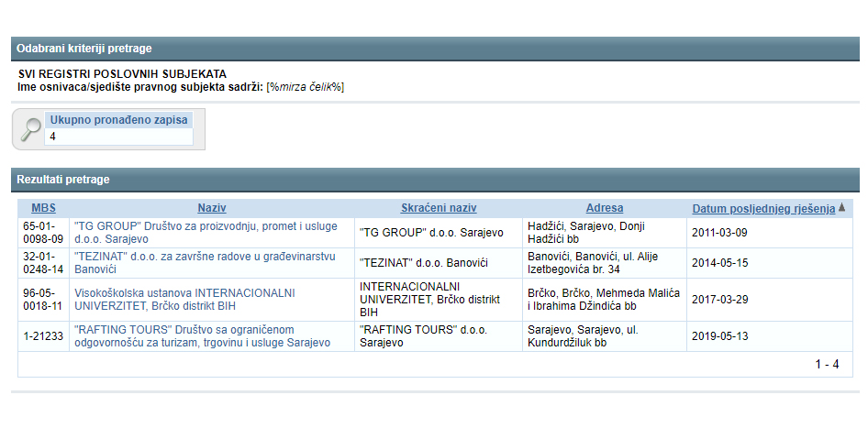Select MBS cell 65-01-0098-09
Viewport: 868px width, 428px height.
[43, 233]
